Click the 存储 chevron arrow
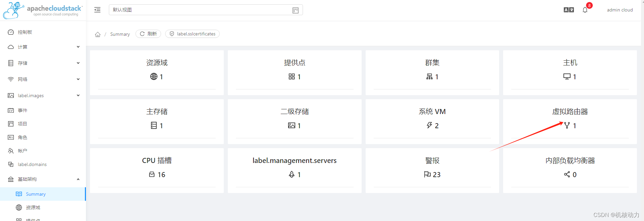644x221 pixels. pos(78,63)
